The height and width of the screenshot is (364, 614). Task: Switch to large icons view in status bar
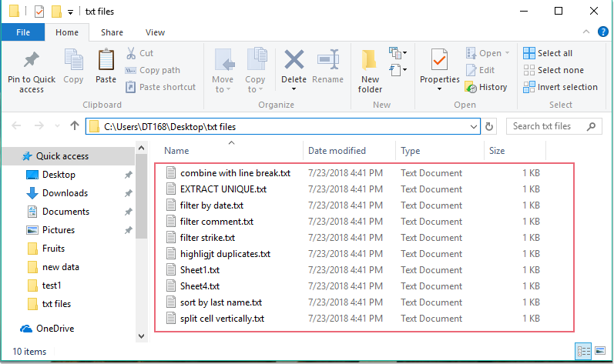(599, 351)
